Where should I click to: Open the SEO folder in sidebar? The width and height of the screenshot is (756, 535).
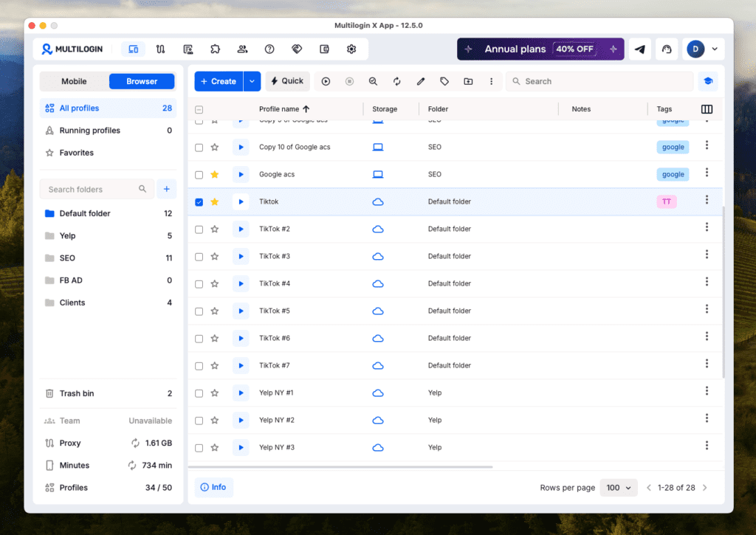point(108,258)
